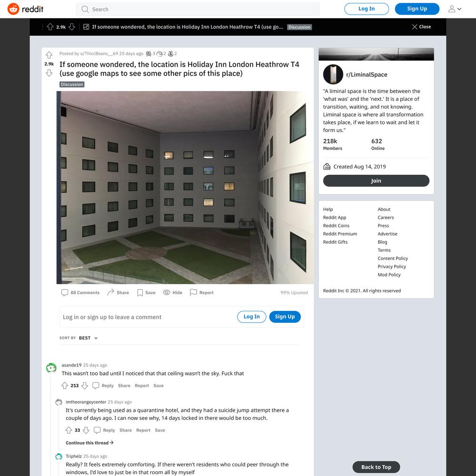Focus the Search input field
The image size is (476, 476).
(198, 10)
